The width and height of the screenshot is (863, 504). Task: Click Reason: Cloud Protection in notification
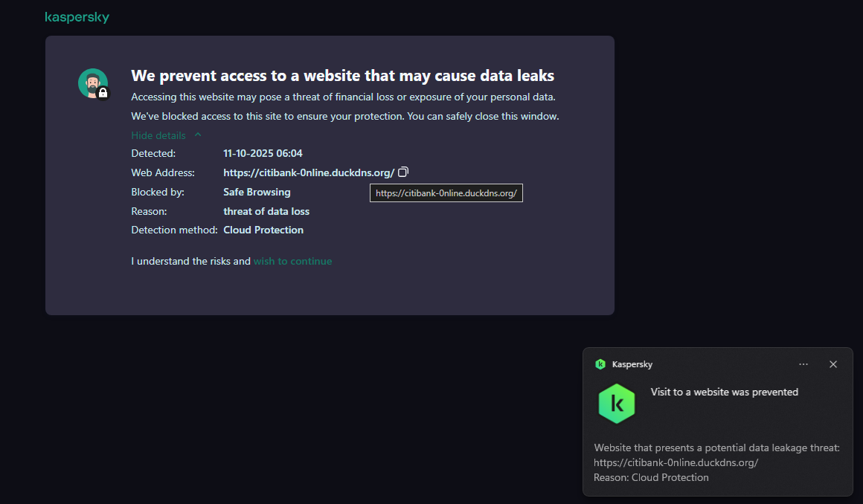click(x=651, y=477)
